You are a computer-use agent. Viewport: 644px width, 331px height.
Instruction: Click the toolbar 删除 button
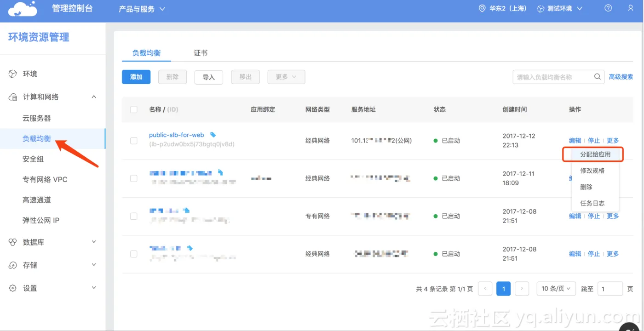click(172, 77)
